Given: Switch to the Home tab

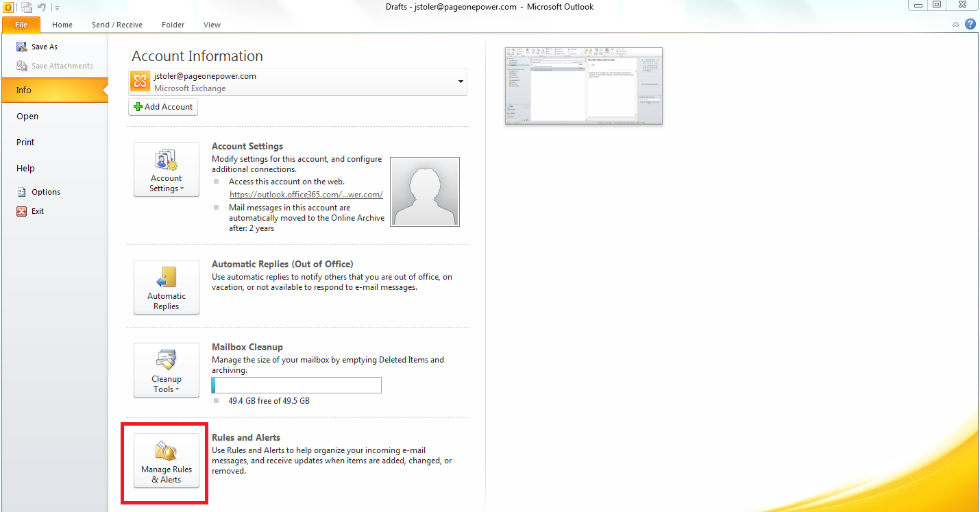Looking at the screenshot, I should [x=62, y=25].
